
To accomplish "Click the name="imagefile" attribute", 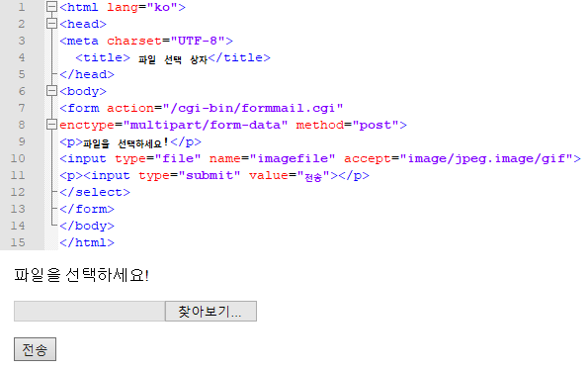I will (272, 158).
